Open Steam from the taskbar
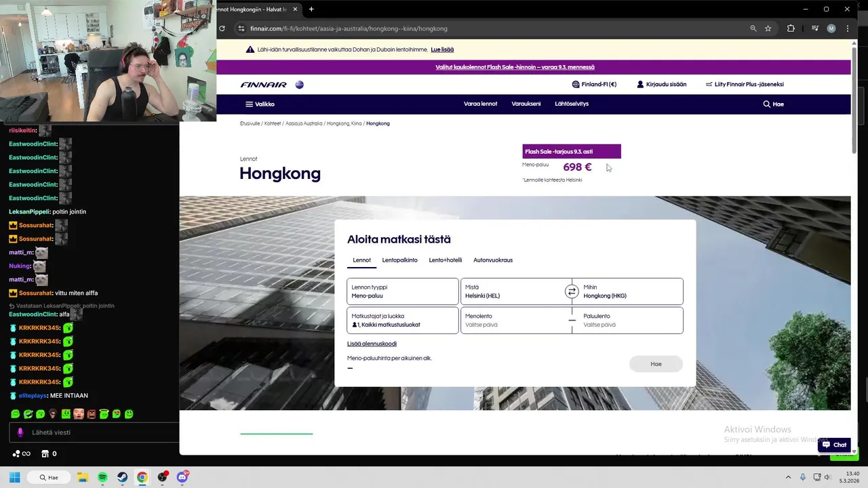868x488 pixels. tap(122, 477)
